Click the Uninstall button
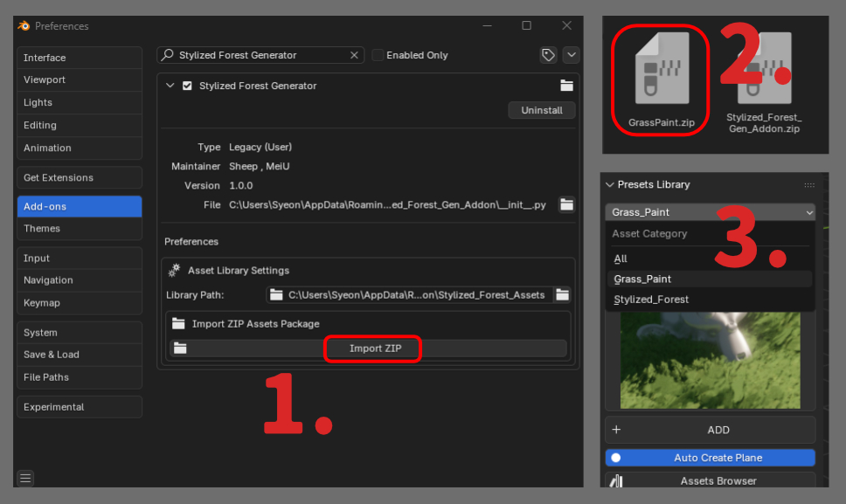 (x=542, y=110)
